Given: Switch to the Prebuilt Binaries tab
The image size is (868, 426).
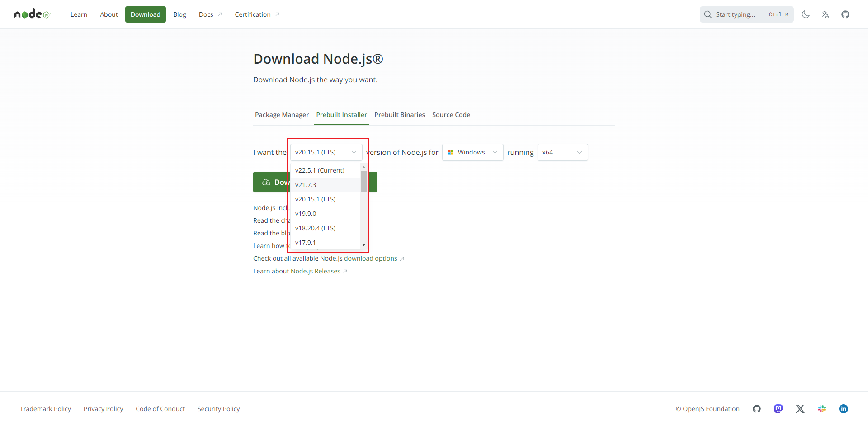Looking at the screenshot, I should click(x=400, y=115).
